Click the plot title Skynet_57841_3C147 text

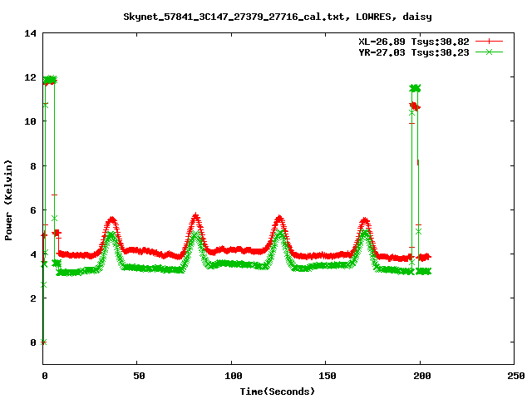277,17
